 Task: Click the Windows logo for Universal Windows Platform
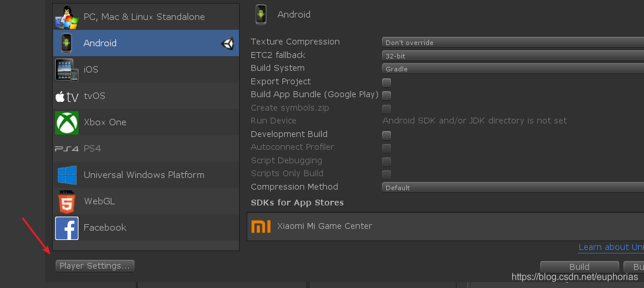point(66,175)
